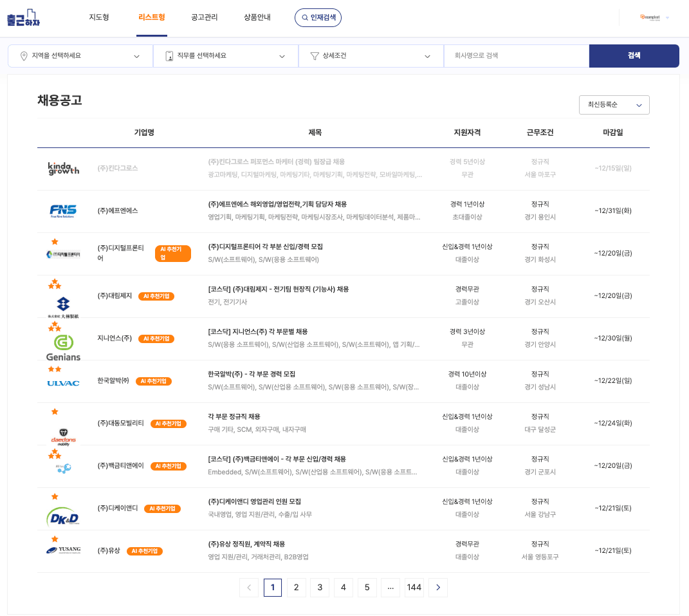Click company name (주)대동모빌리티
This screenshot has width=689, height=616.
121,424
